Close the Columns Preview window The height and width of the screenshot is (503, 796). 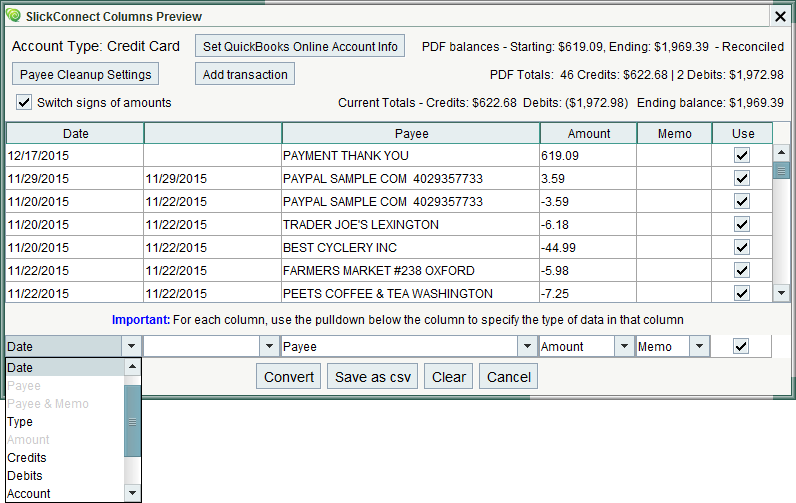point(780,16)
